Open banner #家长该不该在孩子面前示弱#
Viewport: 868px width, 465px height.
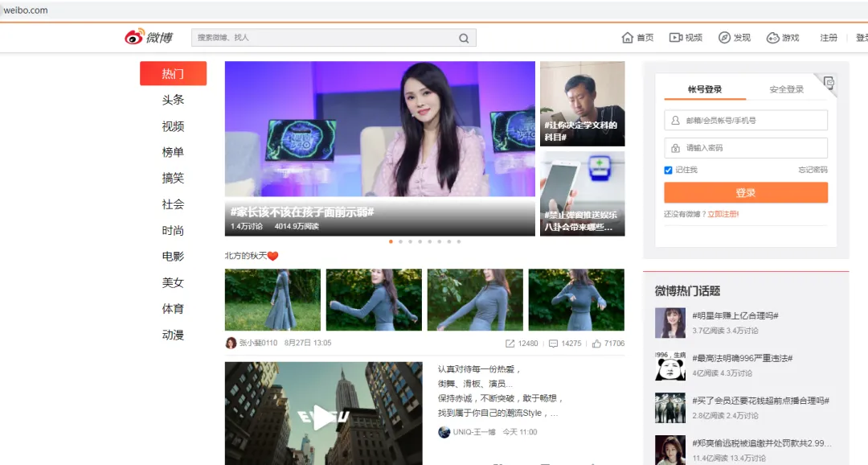(379, 149)
